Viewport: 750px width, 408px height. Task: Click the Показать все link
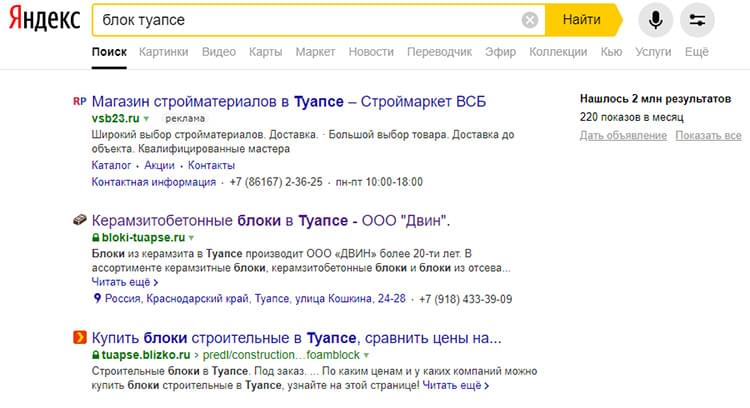click(708, 135)
